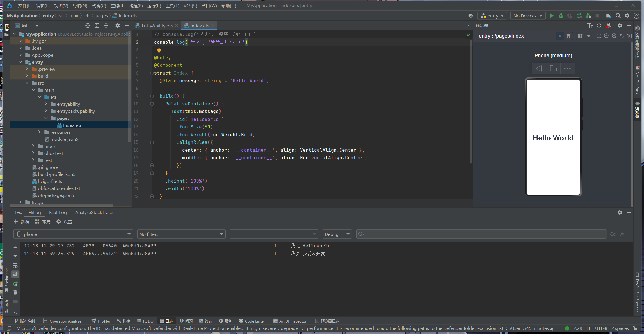Click the green Debug bug icon

coord(561,16)
